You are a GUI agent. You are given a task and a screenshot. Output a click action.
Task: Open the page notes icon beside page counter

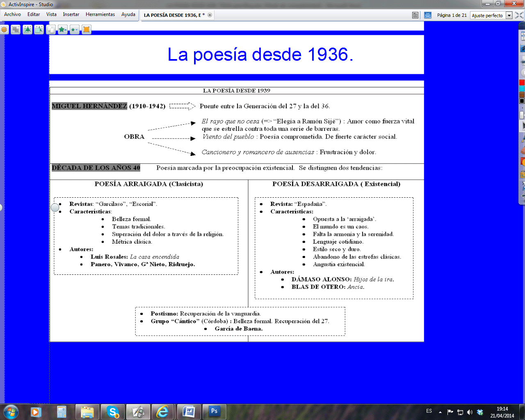[415, 15]
